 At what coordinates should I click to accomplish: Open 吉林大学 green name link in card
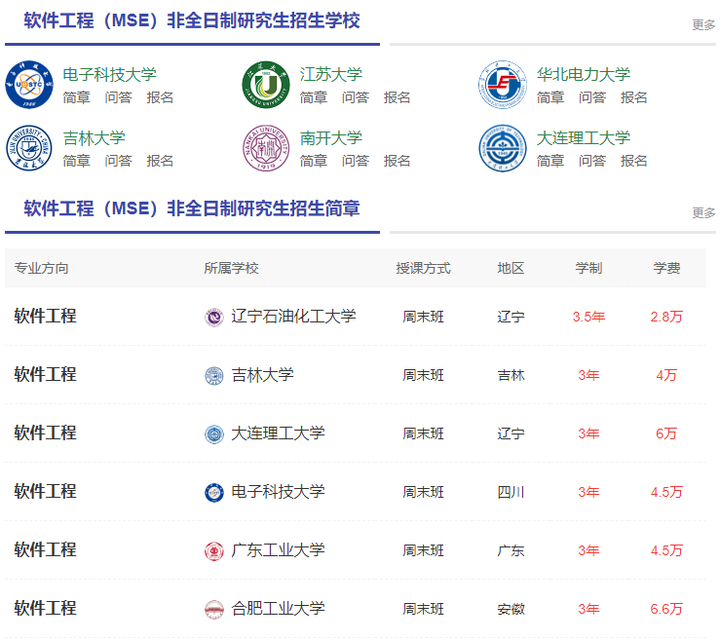[x=94, y=138]
